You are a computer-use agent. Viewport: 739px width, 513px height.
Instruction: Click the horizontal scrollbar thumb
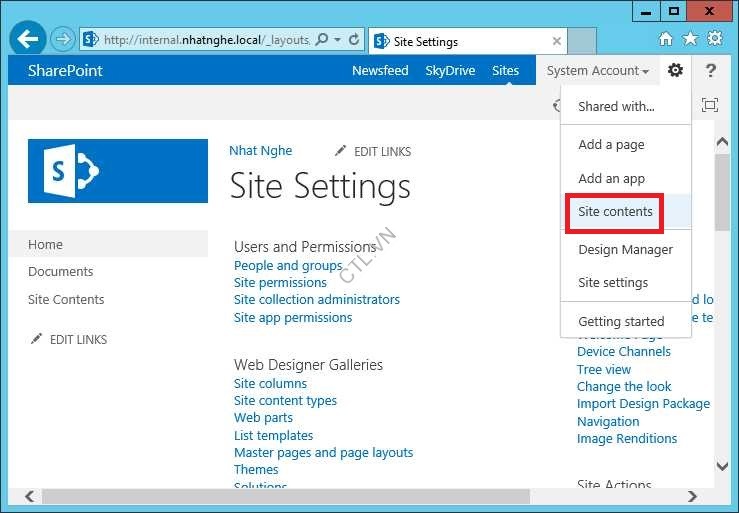point(286,496)
